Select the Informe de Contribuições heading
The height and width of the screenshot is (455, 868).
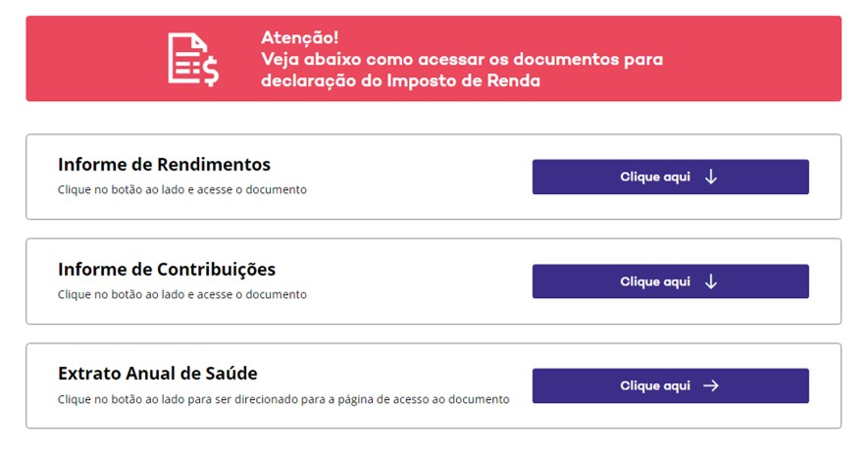(x=167, y=269)
